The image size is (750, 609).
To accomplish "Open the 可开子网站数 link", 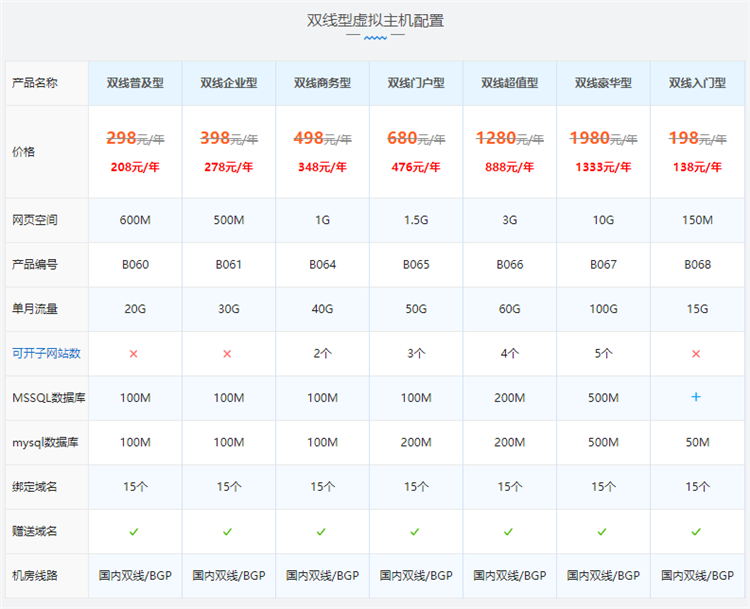I will click(x=46, y=353).
